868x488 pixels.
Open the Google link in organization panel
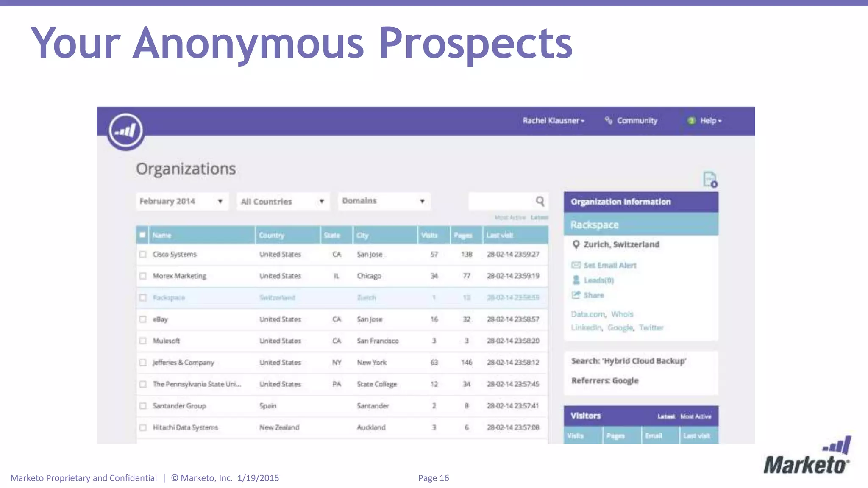pos(620,327)
